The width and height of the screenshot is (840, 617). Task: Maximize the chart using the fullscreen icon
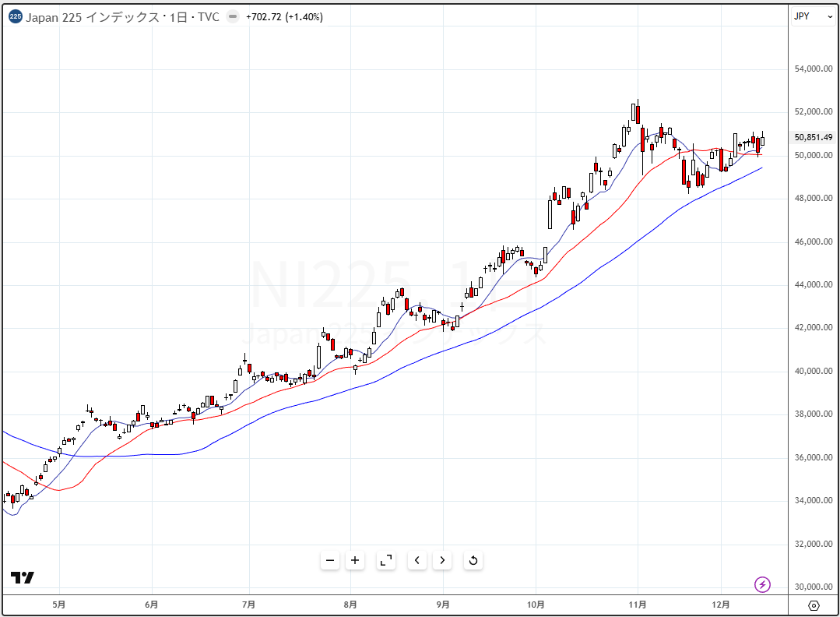[386, 560]
